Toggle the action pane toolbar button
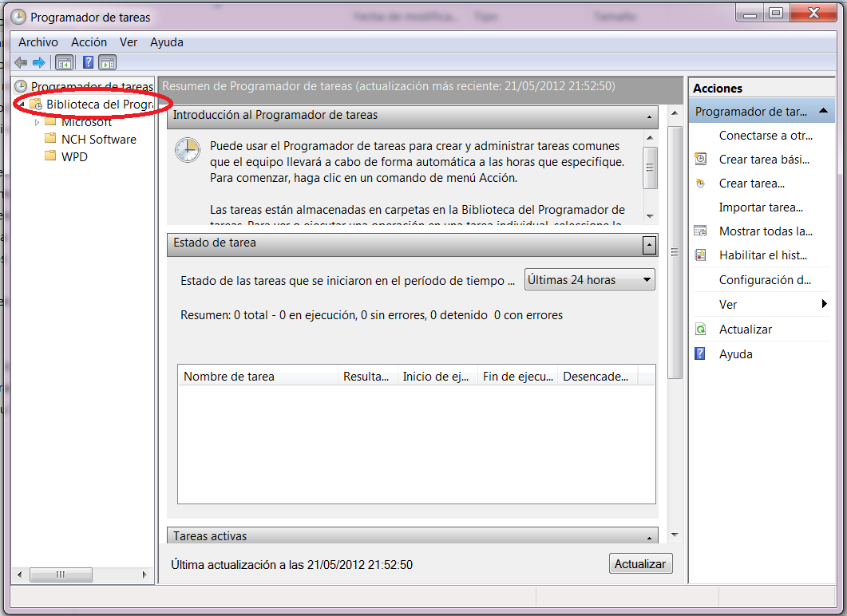This screenshot has height=616, width=847. [108, 62]
